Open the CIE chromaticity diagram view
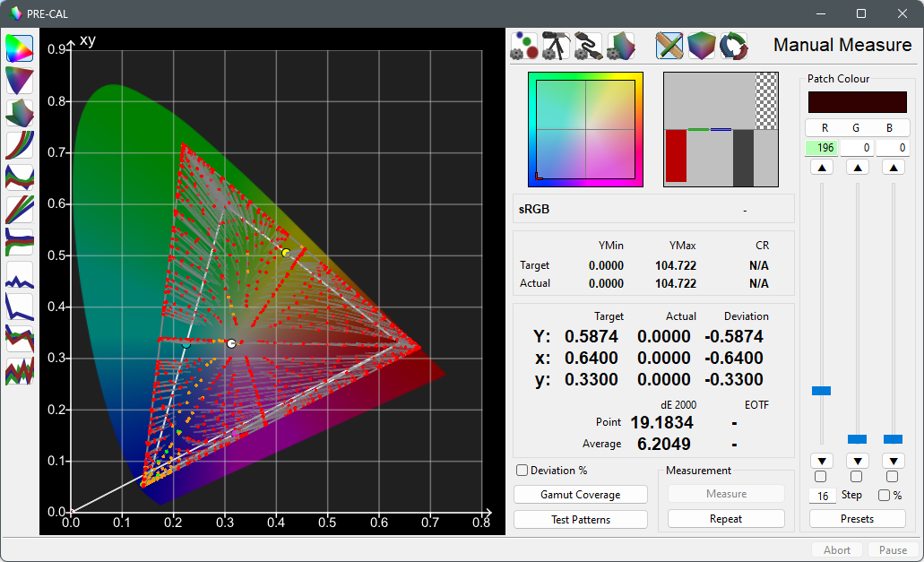 [20, 48]
